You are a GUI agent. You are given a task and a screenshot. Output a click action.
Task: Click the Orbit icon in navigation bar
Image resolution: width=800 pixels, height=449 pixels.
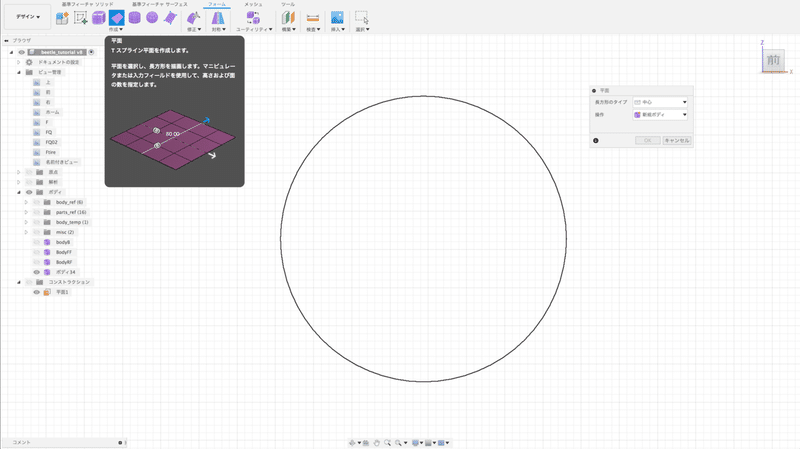pyautogui.click(x=352, y=443)
